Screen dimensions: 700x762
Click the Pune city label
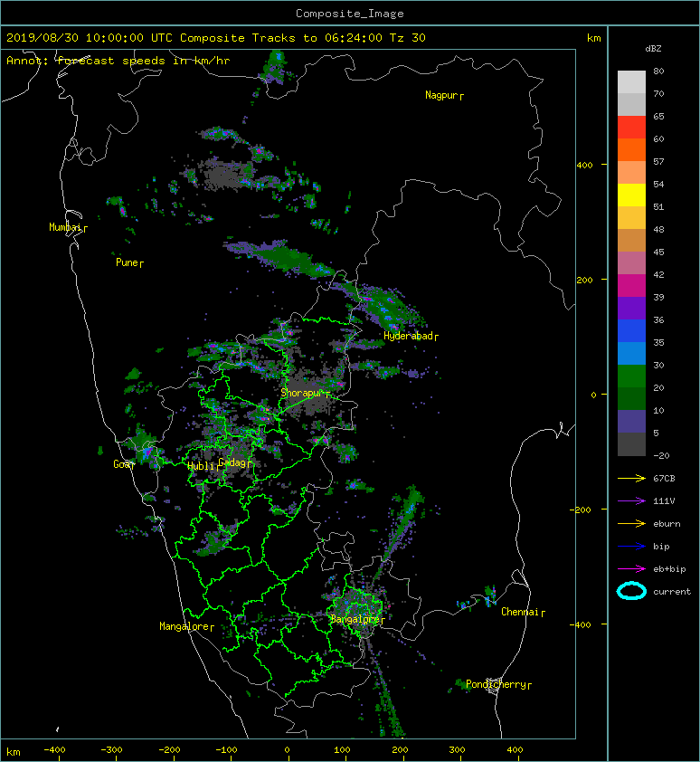click(x=129, y=263)
